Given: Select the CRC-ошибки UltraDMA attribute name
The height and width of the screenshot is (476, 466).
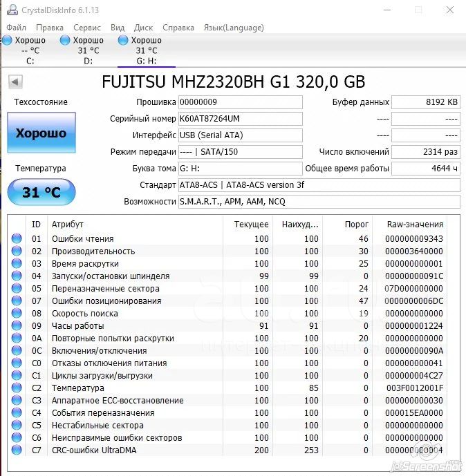Looking at the screenshot, I should (94, 450).
